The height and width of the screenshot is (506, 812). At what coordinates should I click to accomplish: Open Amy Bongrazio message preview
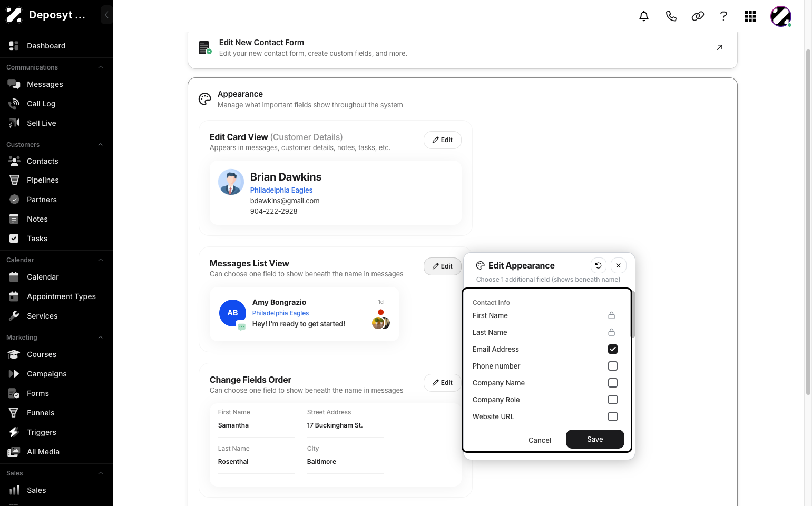(305, 314)
